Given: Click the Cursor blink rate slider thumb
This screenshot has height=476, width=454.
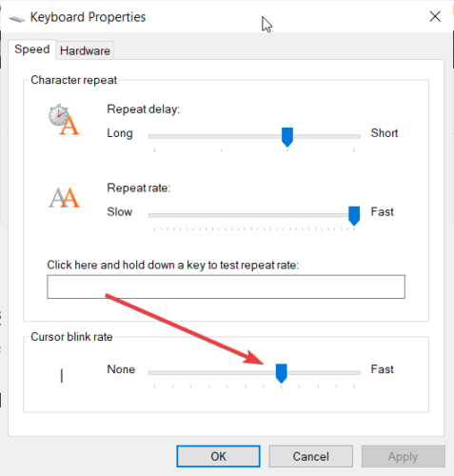Looking at the screenshot, I should coord(282,373).
